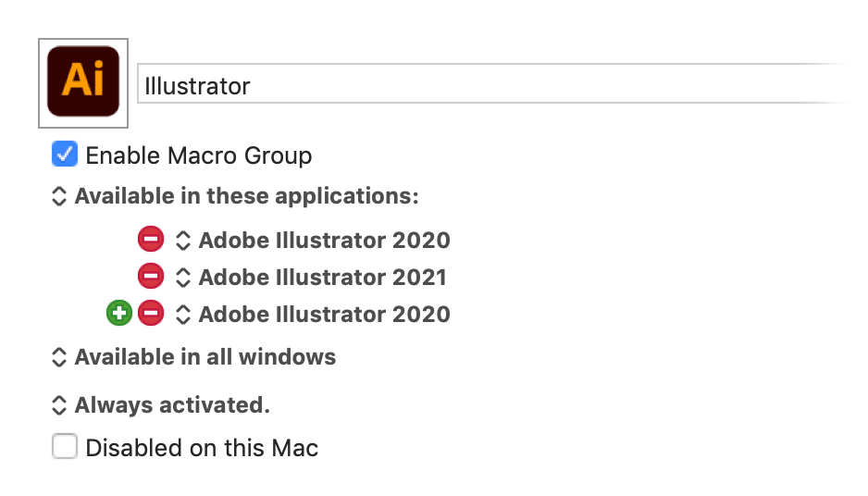The width and height of the screenshot is (868, 496).
Task: Check Disabled on this Mac
Action: coord(65,446)
